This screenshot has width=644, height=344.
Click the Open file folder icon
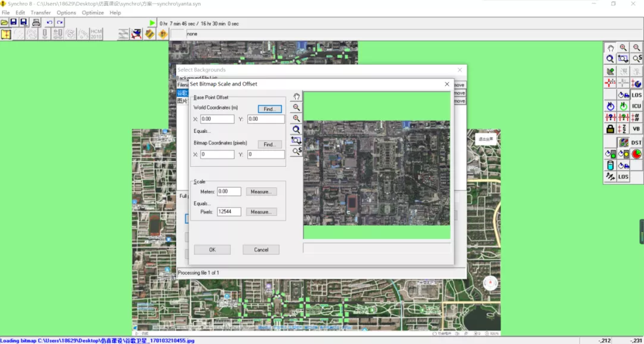[x=5, y=23]
